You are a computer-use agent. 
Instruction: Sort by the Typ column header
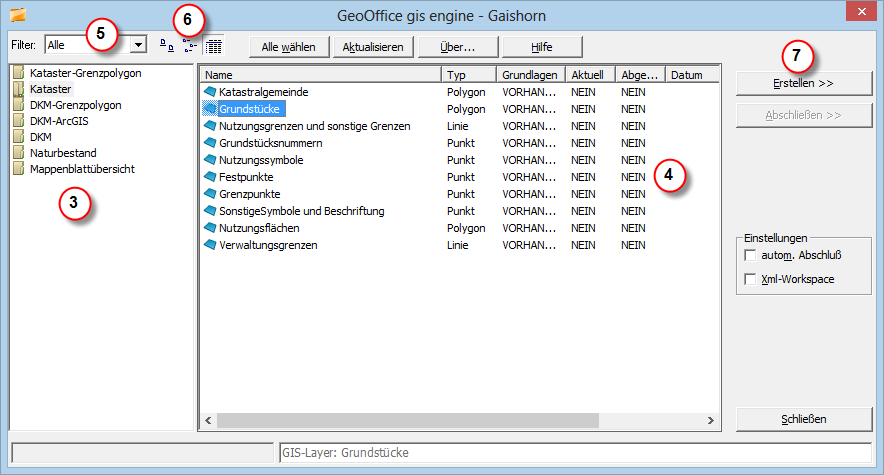469,74
